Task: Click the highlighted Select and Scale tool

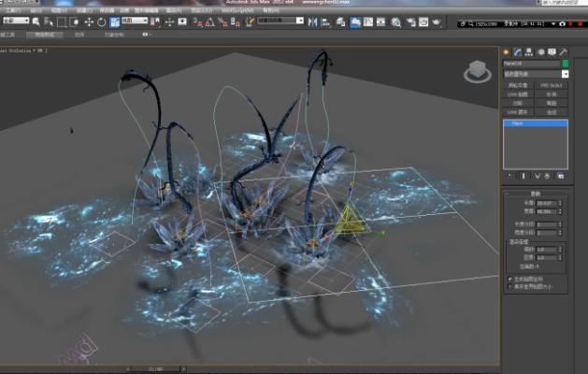Action: coord(114,22)
